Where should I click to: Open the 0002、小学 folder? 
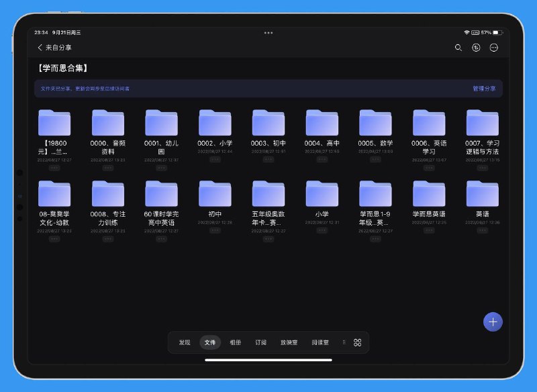(x=215, y=124)
